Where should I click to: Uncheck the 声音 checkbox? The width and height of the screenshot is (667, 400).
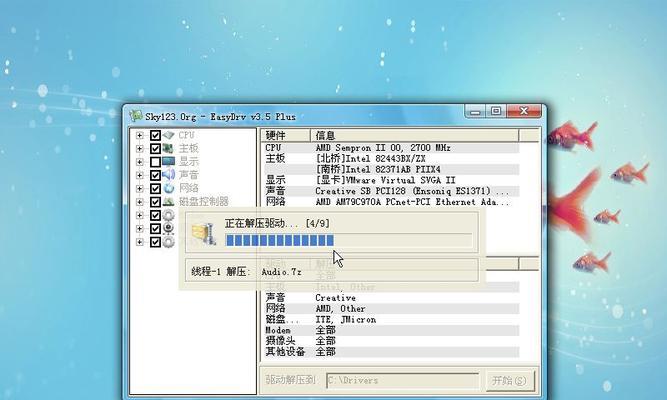click(155, 175)
